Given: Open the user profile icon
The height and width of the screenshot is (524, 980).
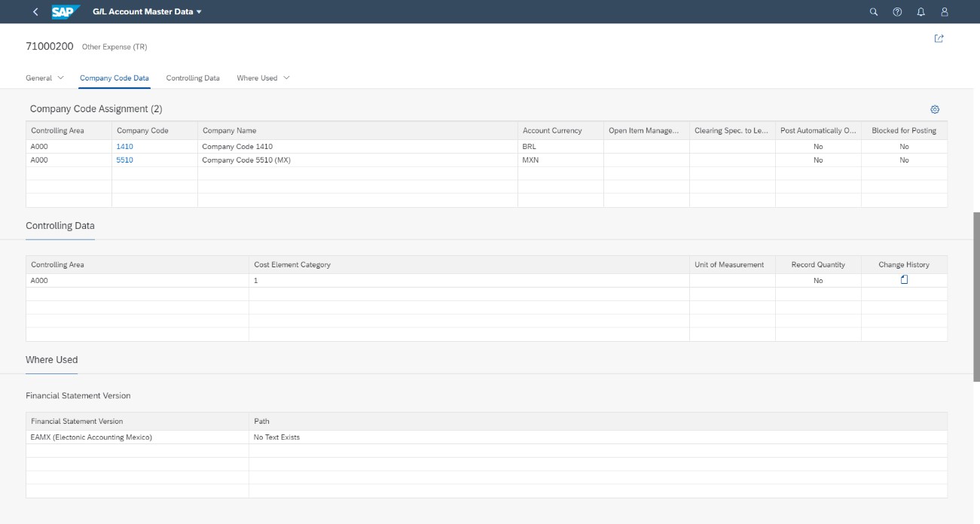Looking at the screenshot, I should (x=945, y=12).
